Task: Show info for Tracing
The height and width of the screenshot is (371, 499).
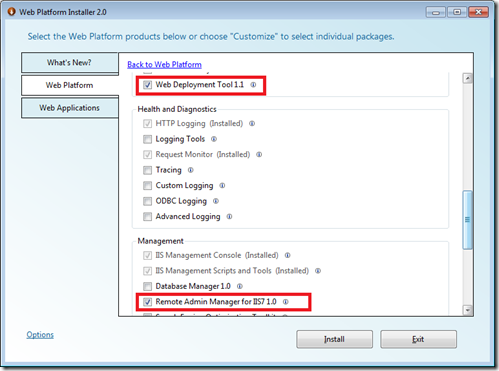Action: [x=190, y=170]
